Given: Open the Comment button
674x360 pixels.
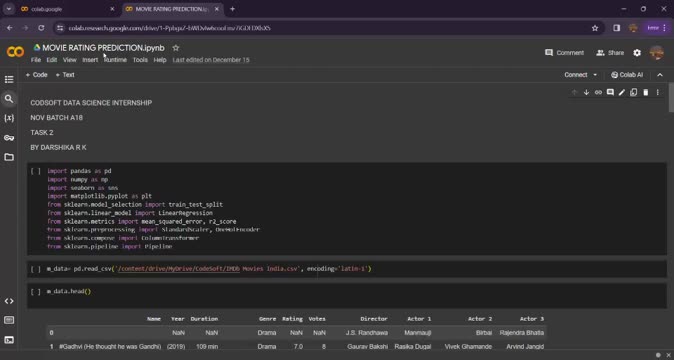Looking at the screenshot, I should 564,53.
